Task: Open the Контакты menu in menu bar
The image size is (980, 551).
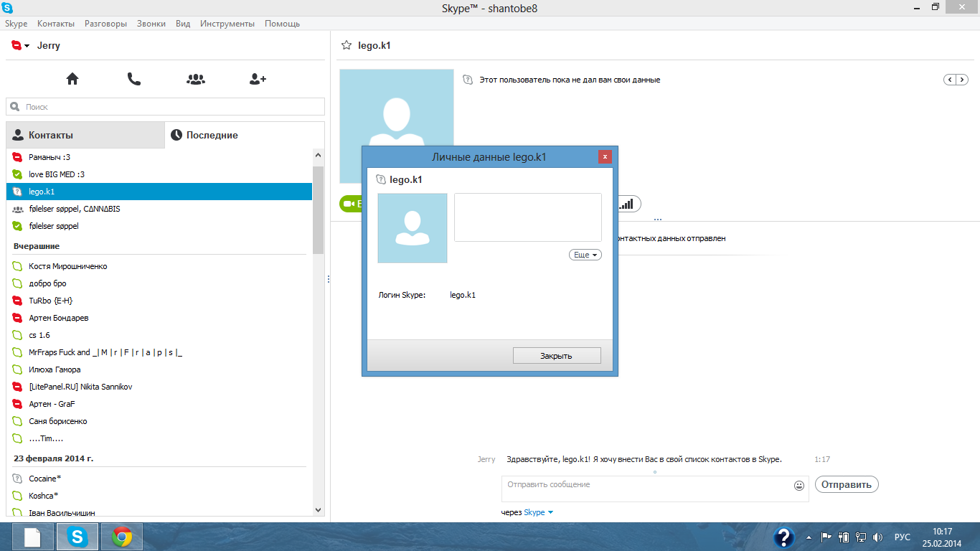Action: click(x=55, y=24)
